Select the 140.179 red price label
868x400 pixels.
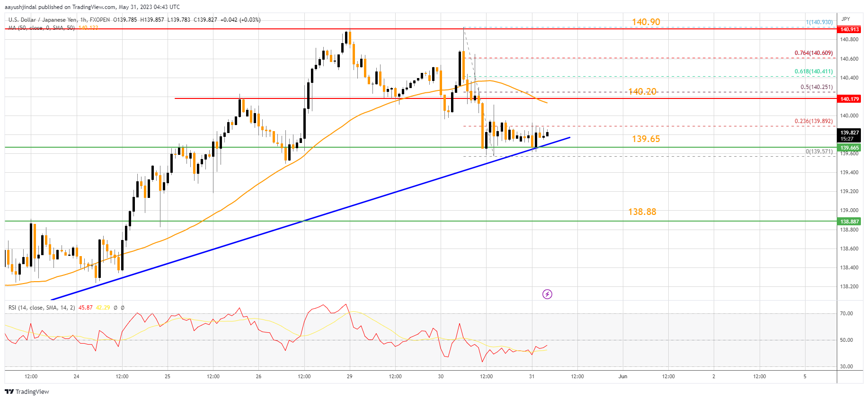pos(850,99)
